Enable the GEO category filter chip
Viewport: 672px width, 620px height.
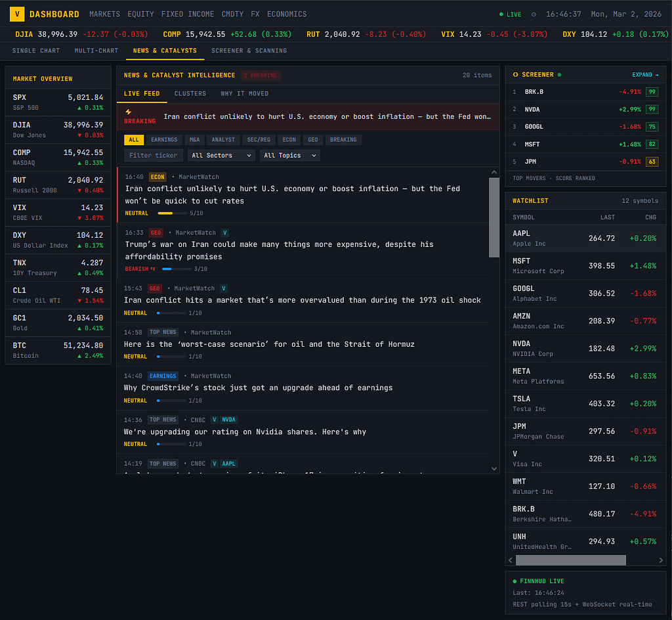[x=312, y=140]
